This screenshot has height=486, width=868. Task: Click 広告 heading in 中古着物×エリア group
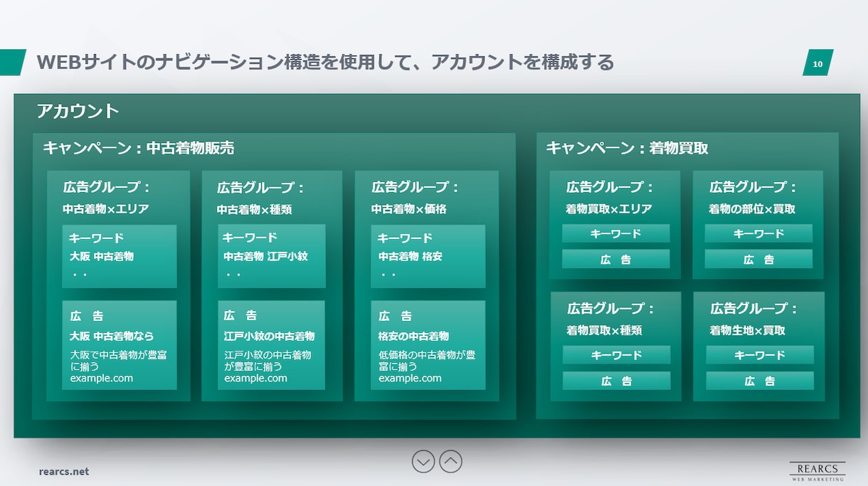pyautogui.click(x=87, y=316)
